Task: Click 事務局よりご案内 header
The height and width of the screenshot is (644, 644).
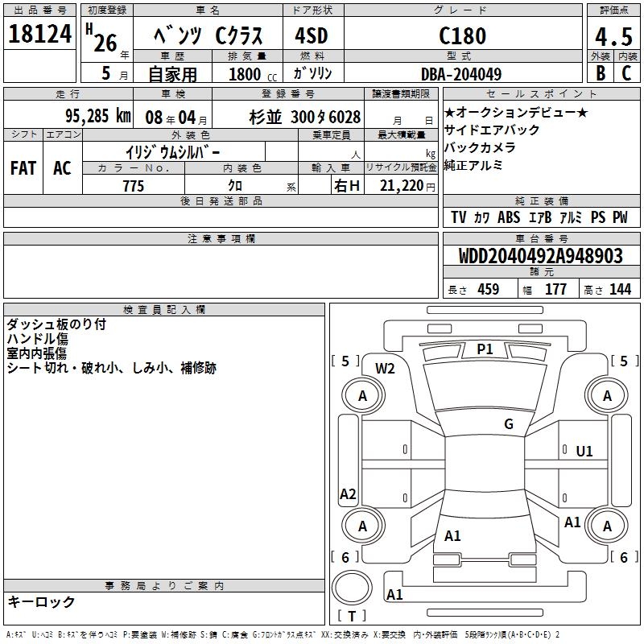Action: (164, 586)
